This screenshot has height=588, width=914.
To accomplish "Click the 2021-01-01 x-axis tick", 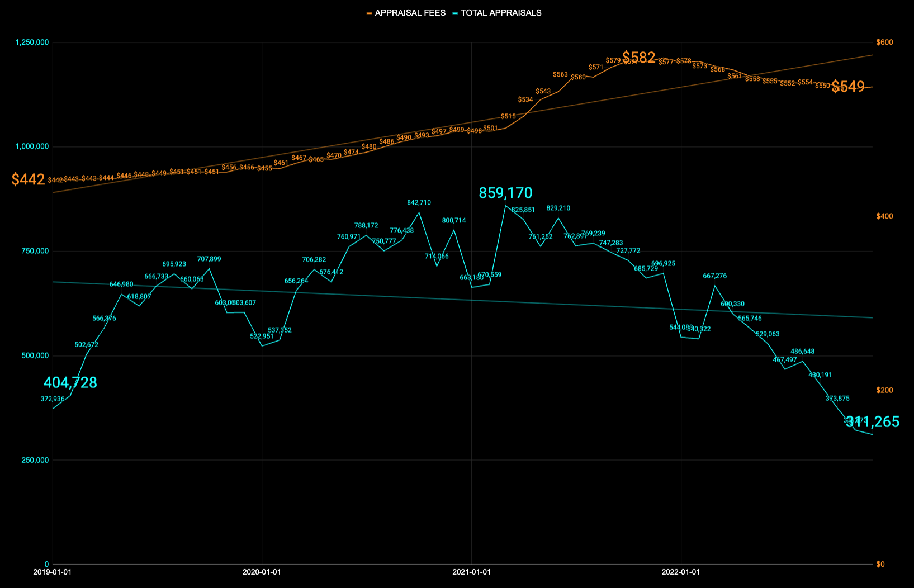I will pos(471,572).
